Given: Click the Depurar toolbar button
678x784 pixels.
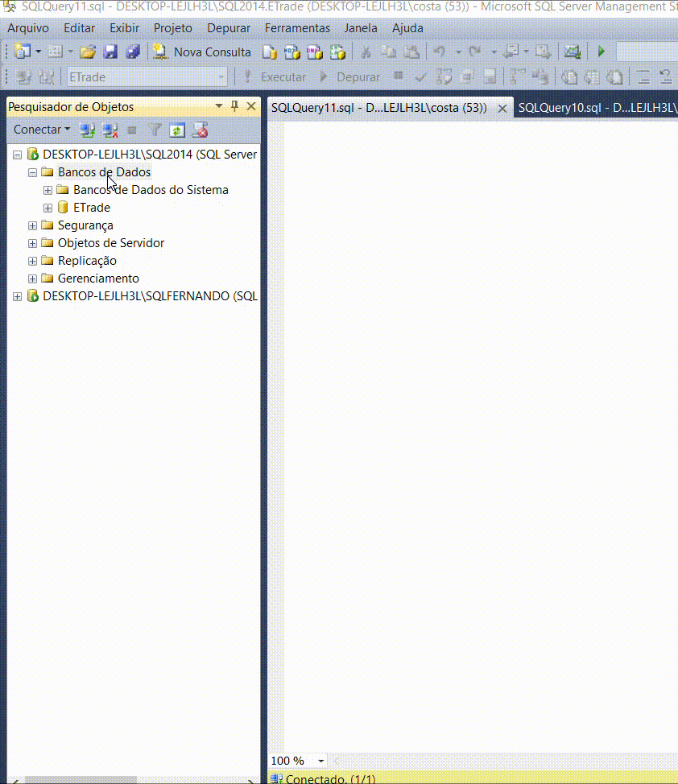Looking at the screenshot, I should (349, 77).
